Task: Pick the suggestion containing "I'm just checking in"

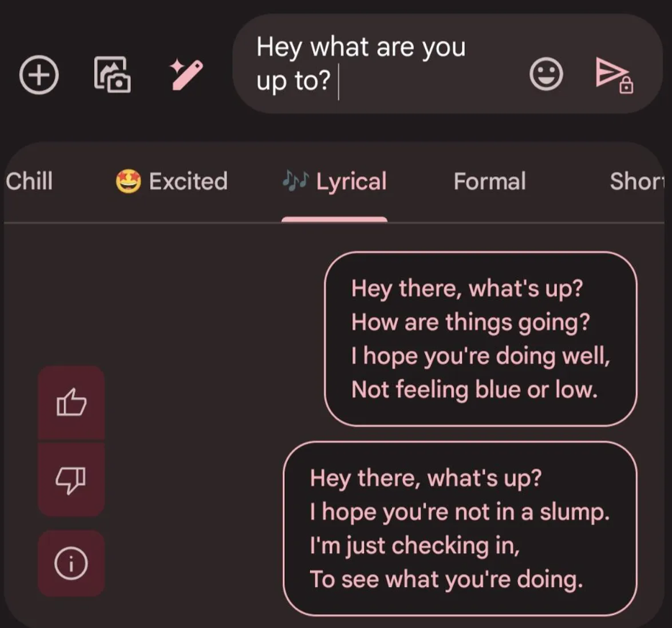Action: click(460, 528)
